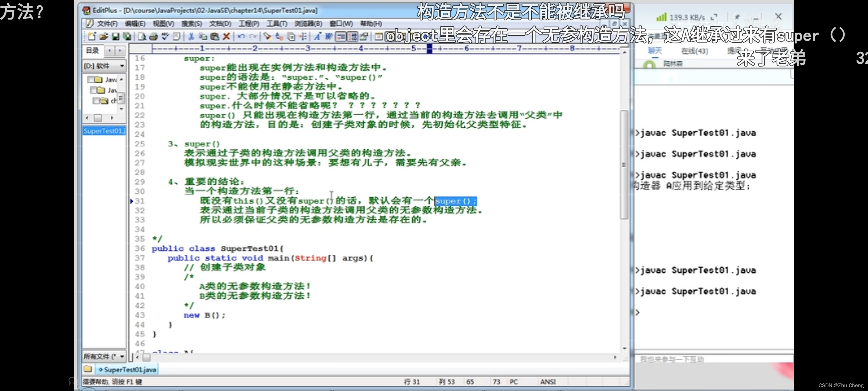
Task: Open the 编辑(E) menu
Action: (135, 24)
